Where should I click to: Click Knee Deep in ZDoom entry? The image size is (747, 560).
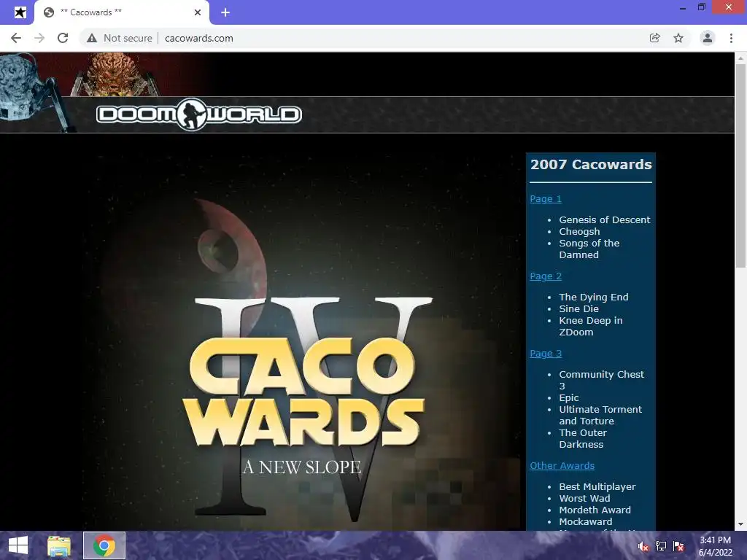coord(591,326)
